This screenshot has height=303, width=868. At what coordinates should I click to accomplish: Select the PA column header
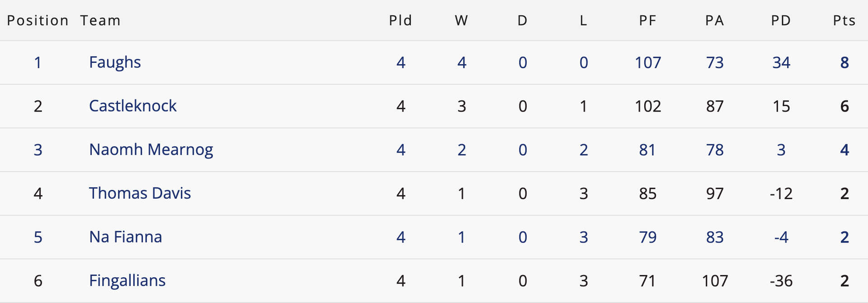(715, 20)
